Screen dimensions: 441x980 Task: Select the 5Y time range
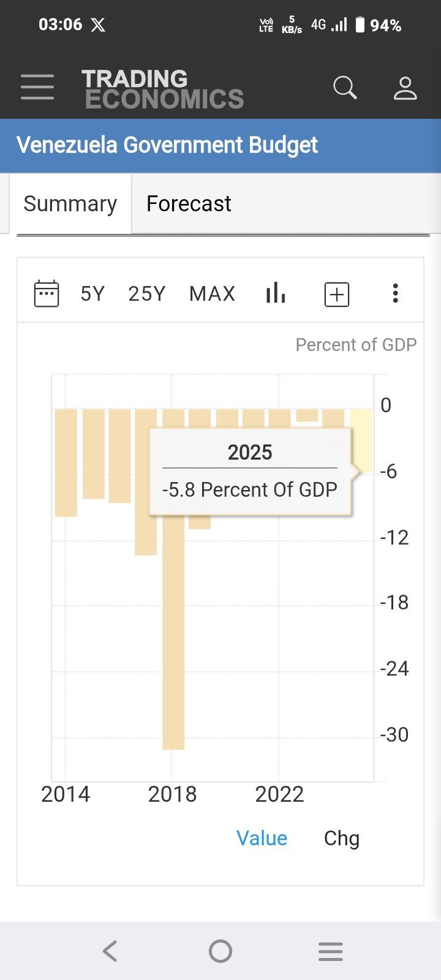tap(92, 293)
